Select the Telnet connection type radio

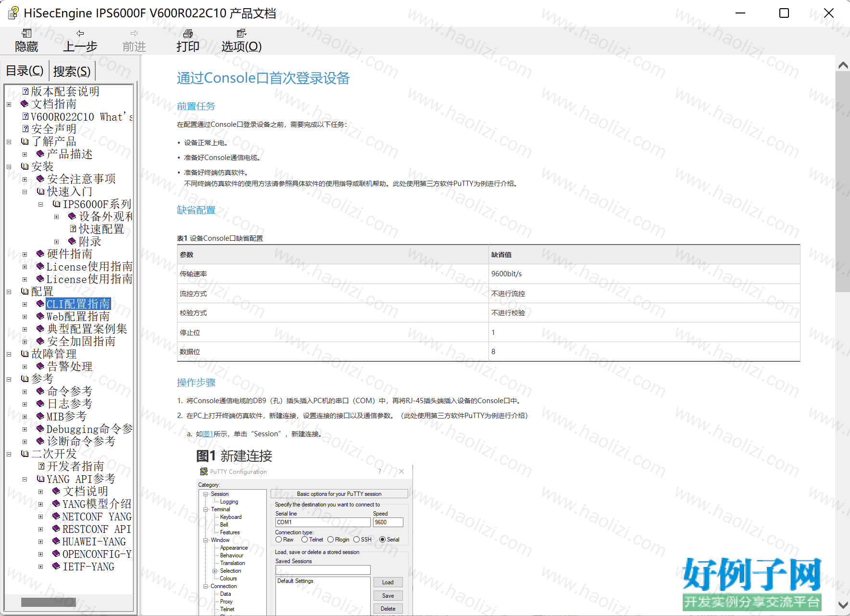point(305,540)
